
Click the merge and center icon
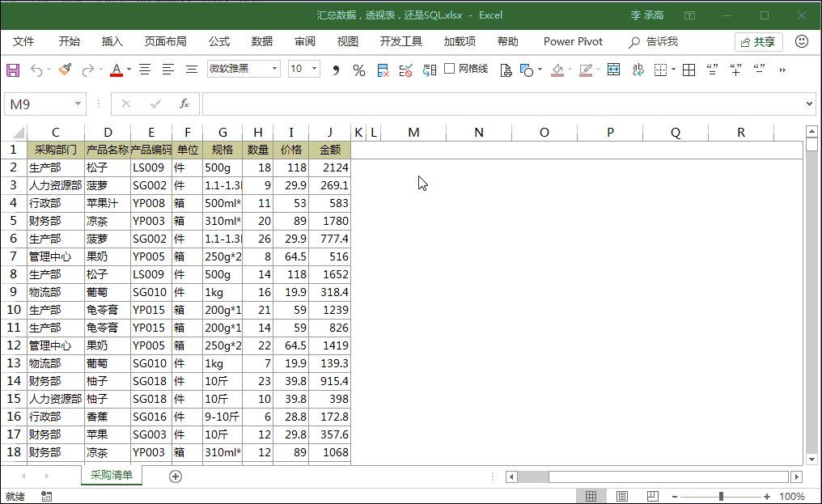(613, 70)
